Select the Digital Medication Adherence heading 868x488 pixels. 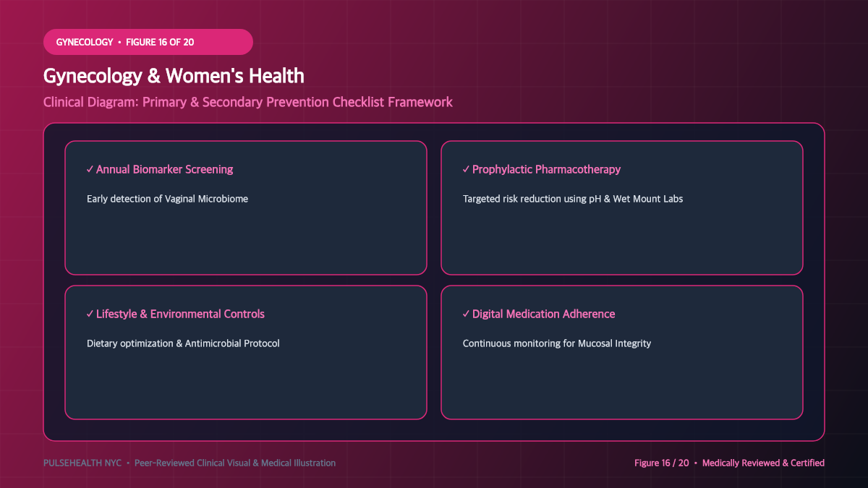click(x=539, y=314)
